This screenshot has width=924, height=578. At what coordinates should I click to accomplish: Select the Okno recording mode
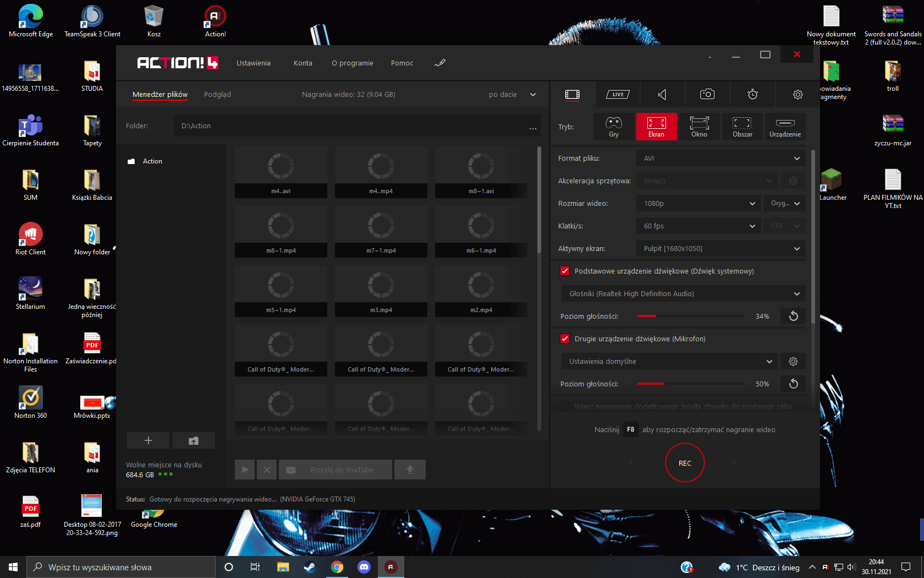(699, 127)
